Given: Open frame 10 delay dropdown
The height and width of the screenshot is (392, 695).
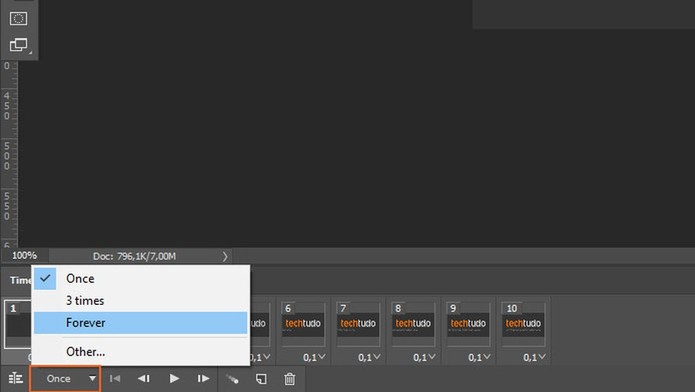Looking at the screenshot, I should [534, 357].
